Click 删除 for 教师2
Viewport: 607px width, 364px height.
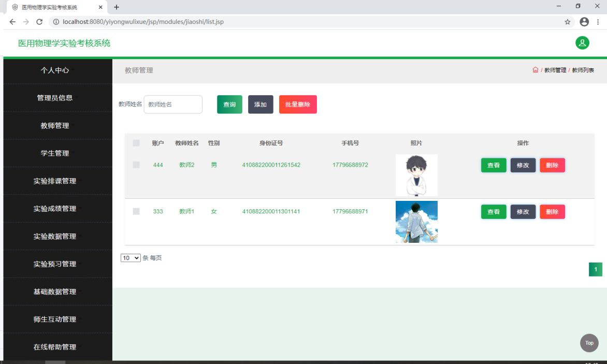[x=553, y=165]
